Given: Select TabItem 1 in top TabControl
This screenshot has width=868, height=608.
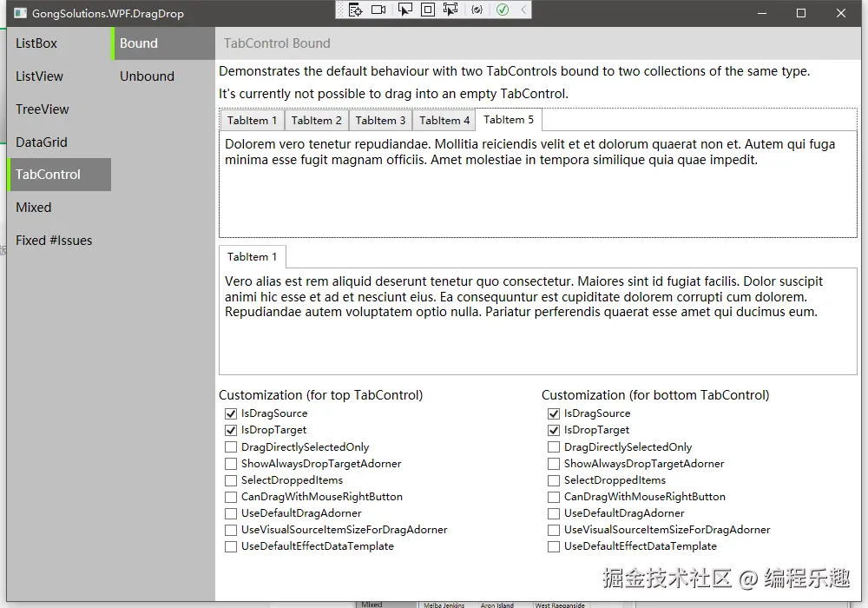Looking at the screenshot, I should [x=252, y=120].
